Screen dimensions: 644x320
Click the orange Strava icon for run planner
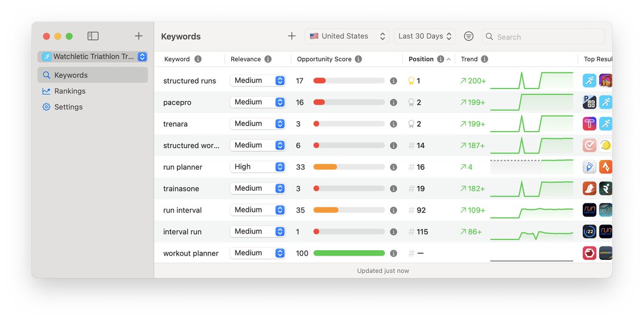point(605,166)
